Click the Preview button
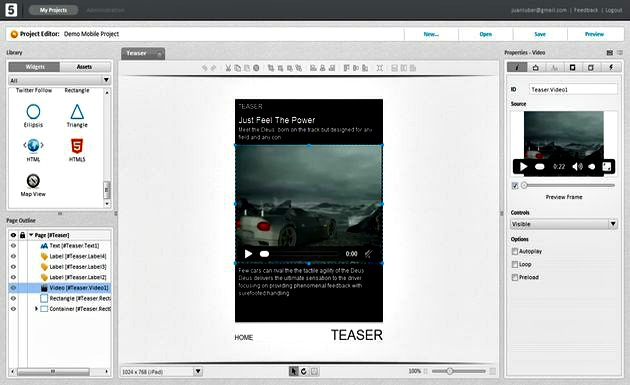The width and height of the screenshot is (630, 385). coord(594,34)
